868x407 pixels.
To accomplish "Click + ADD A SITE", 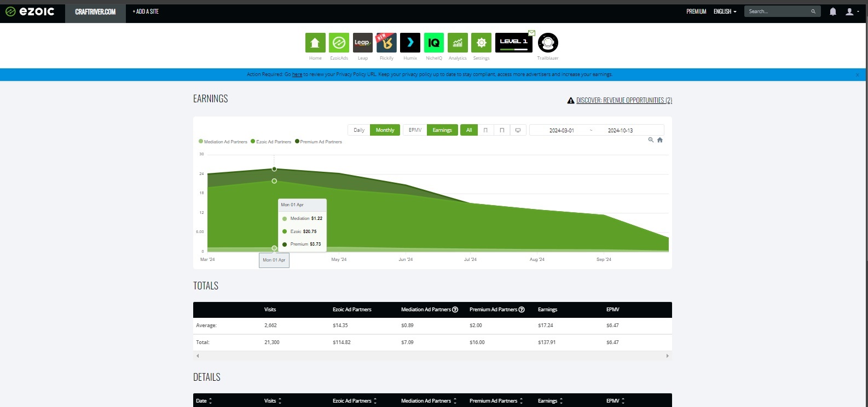I will pos(146,11).
